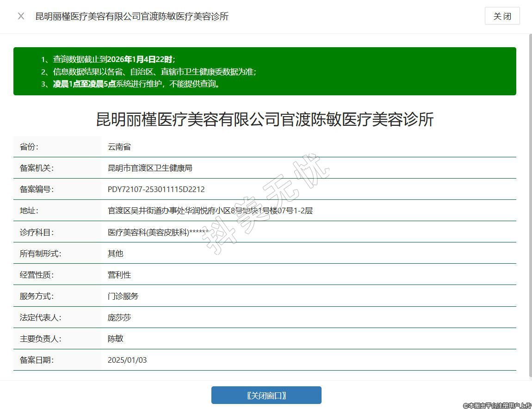Click the ownership value 其他
This screenshot has height=409, width=532.
pos(116,254)
